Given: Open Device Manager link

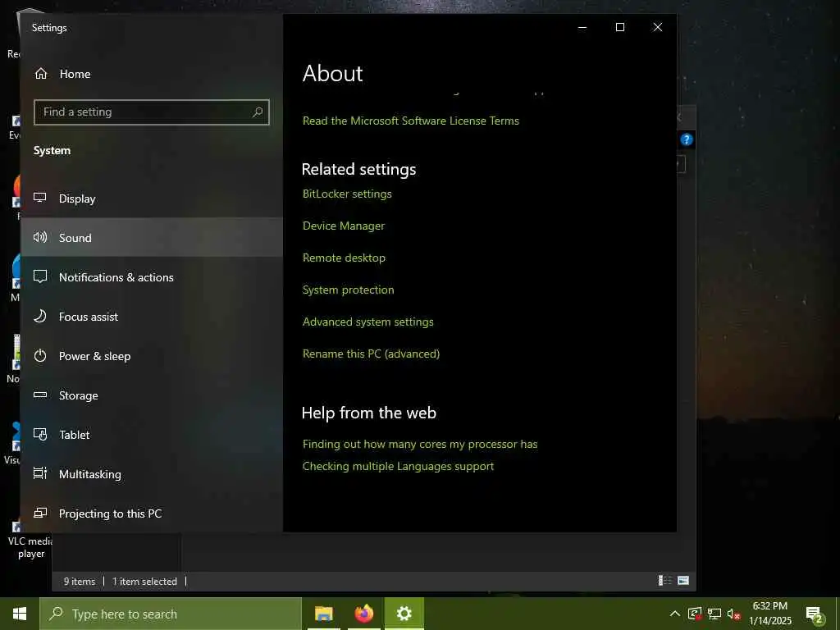Looking at the screenshot, I should click(x=344, y=226).
